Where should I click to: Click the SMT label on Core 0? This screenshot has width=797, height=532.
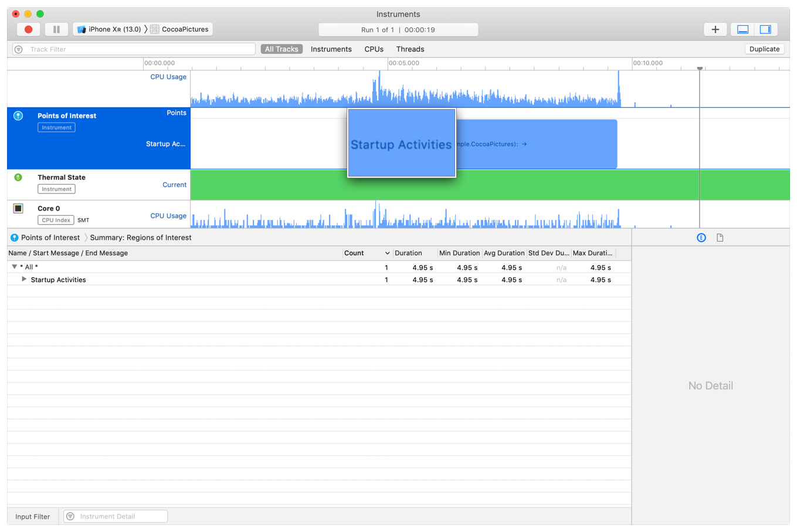pos(83,221)
